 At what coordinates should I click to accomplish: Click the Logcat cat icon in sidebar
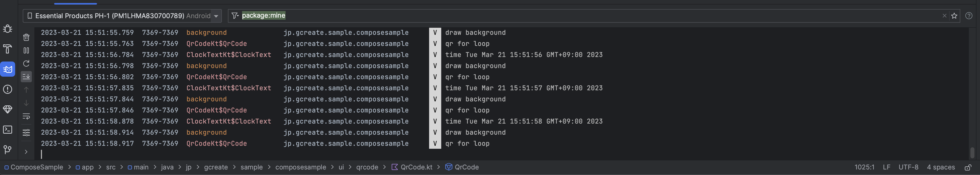click(x=8, y=69)
